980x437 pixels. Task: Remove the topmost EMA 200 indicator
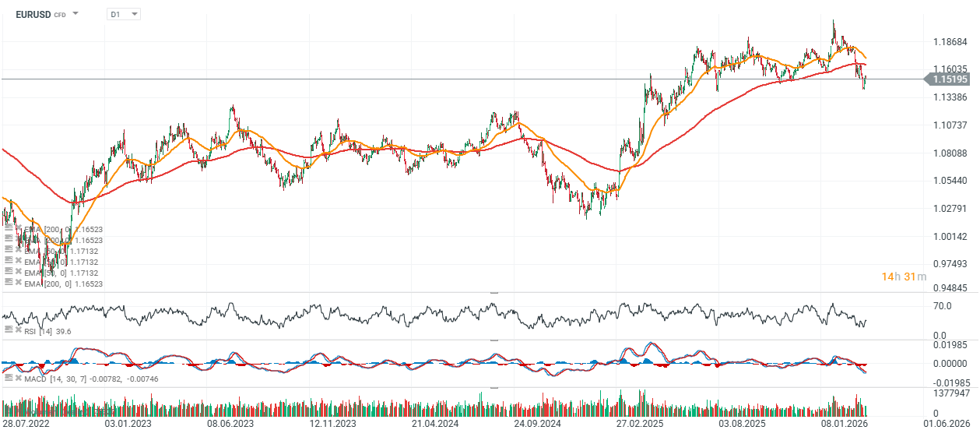click(19, 230)
